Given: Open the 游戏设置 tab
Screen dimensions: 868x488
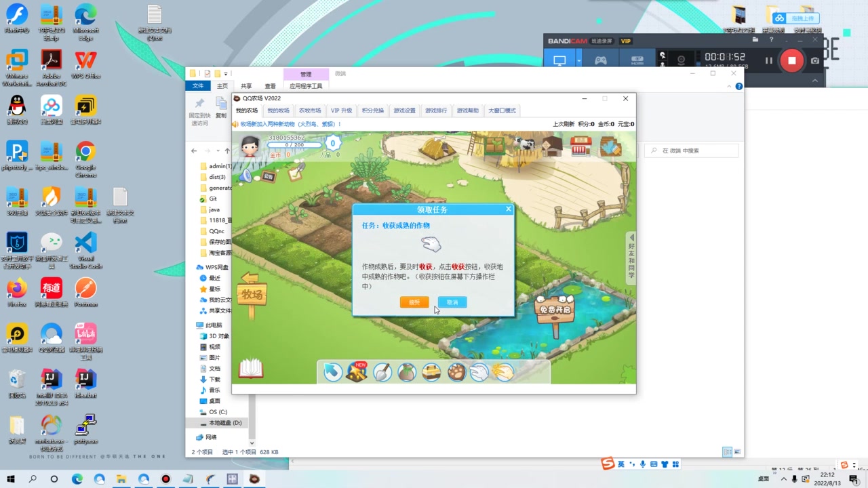Looking at the screenshot, I should pyautogui.click(x=405, y=110).
